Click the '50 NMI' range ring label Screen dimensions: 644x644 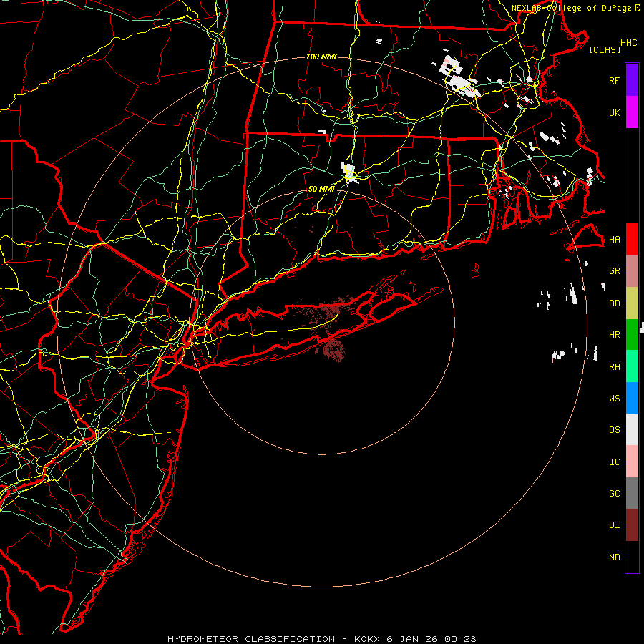[321, 189]
